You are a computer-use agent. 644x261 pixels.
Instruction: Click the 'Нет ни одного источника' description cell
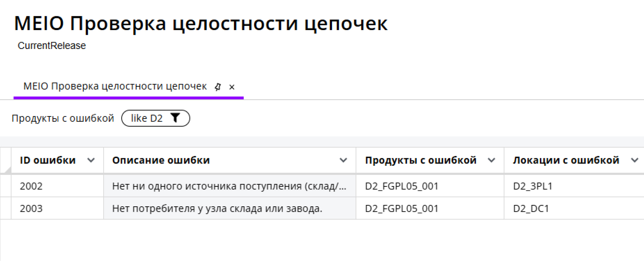[x=229, y=186]
